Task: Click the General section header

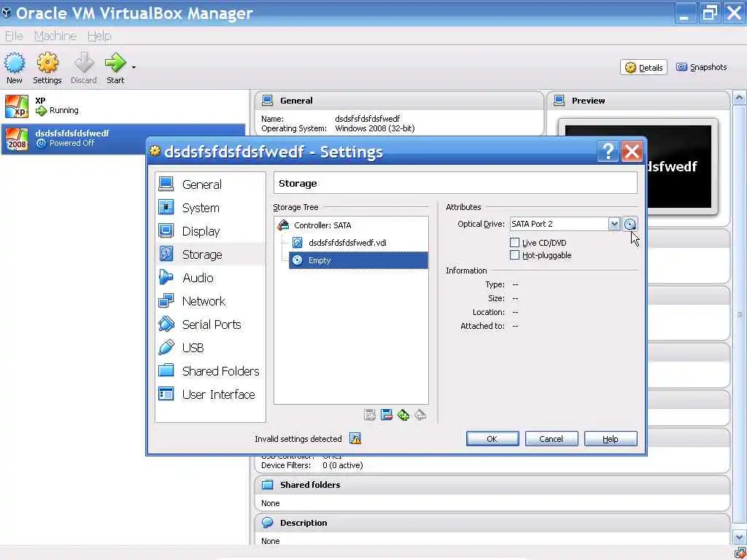Action: (399, 101)
